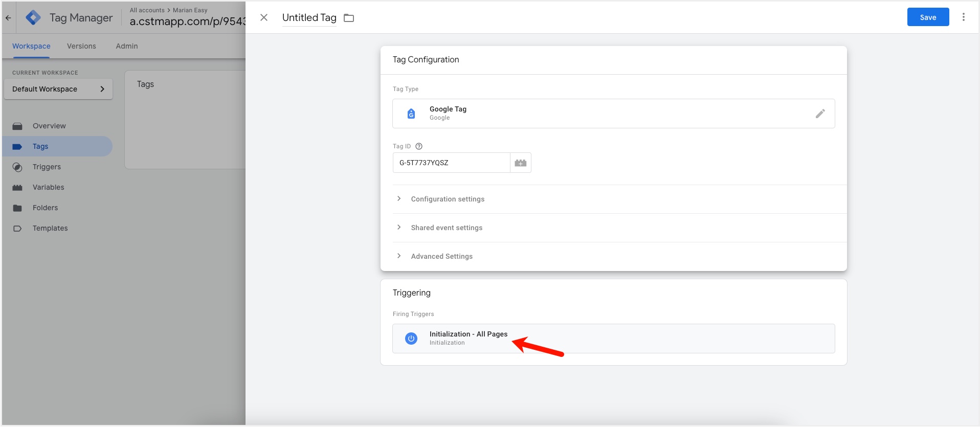Click the Templates label-shaped icon
This screenshot has width=980, height=427.
coord(17,228)
